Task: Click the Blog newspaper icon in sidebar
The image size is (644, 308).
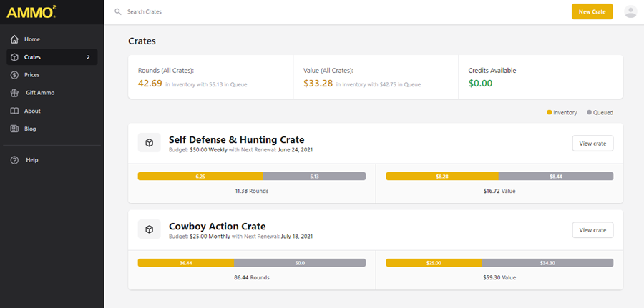Action: tap(14, 129)
